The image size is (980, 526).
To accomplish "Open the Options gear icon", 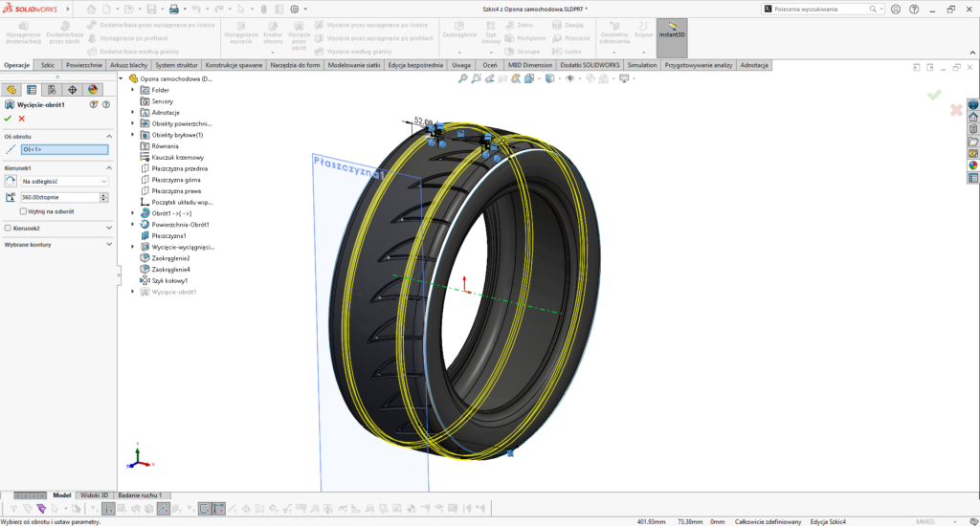I will coord(295,10).
